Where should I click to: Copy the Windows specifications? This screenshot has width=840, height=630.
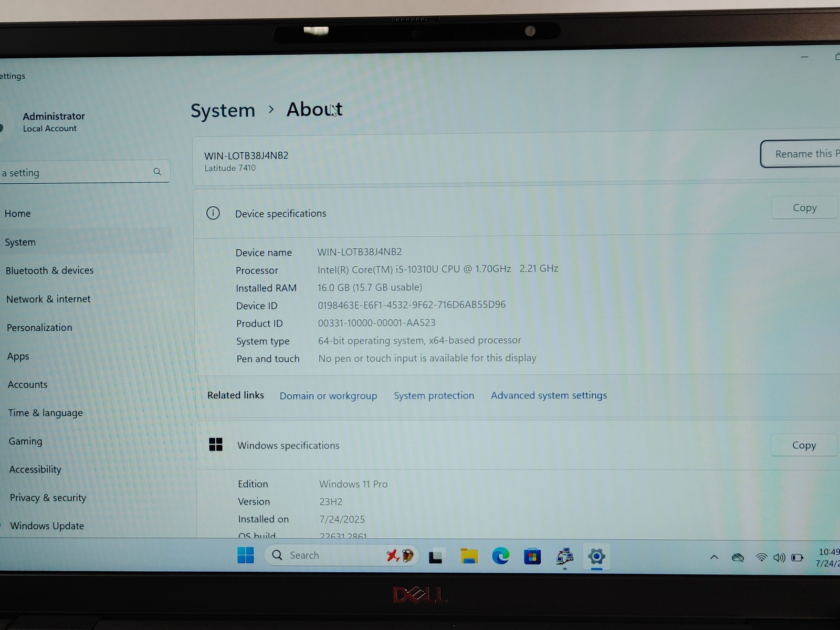(804, 445)
